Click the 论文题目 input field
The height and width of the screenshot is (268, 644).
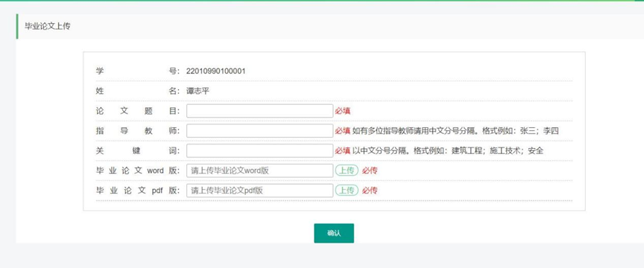[259, 111]
